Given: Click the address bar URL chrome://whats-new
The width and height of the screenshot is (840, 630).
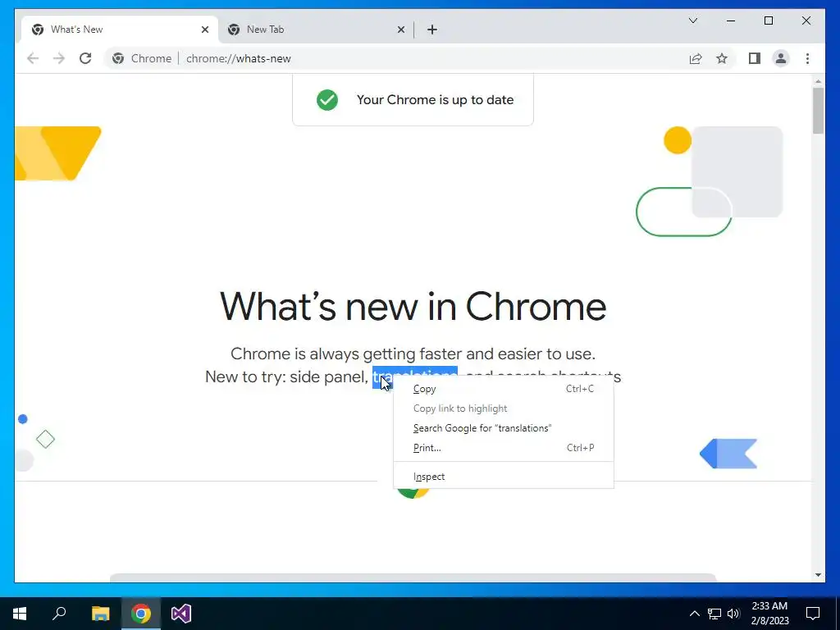Looking at the screenshot, I should click(239, 58).
